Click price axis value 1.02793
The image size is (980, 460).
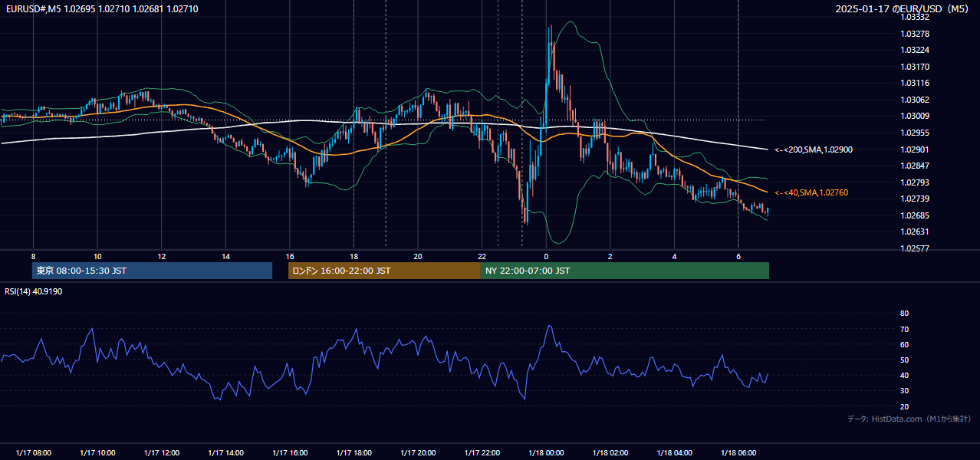pyautogui.click(x=914, y=182)
